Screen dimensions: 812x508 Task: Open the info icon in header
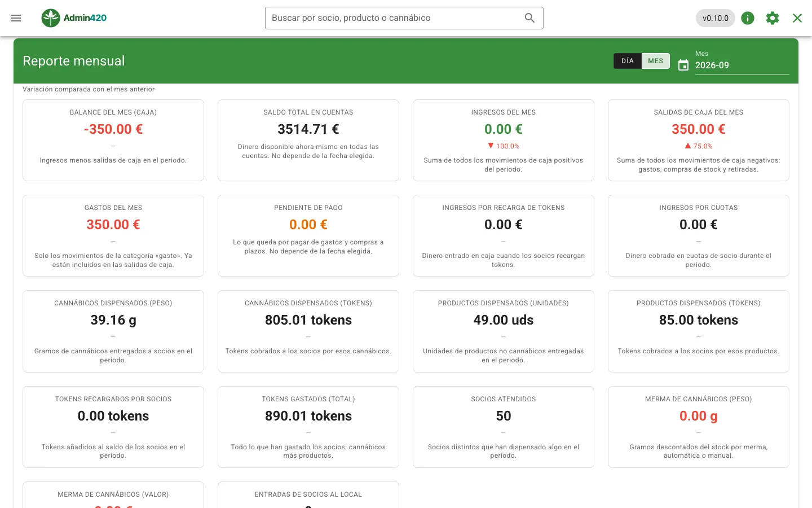pyautogui.click(x=748, y=18)
